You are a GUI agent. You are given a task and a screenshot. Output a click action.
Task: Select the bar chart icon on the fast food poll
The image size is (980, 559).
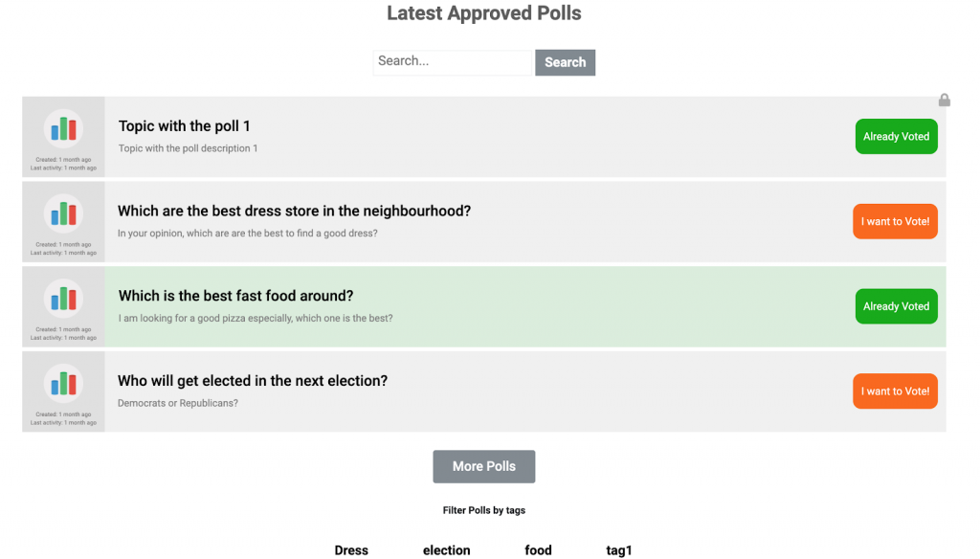point(63,299)
